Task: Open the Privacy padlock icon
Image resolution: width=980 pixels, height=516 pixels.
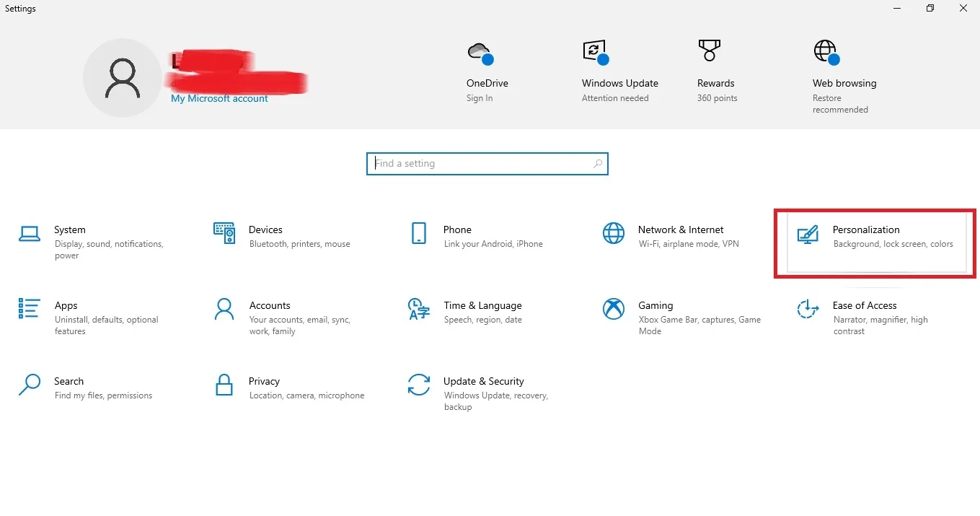Action: [x=224, y=385]
